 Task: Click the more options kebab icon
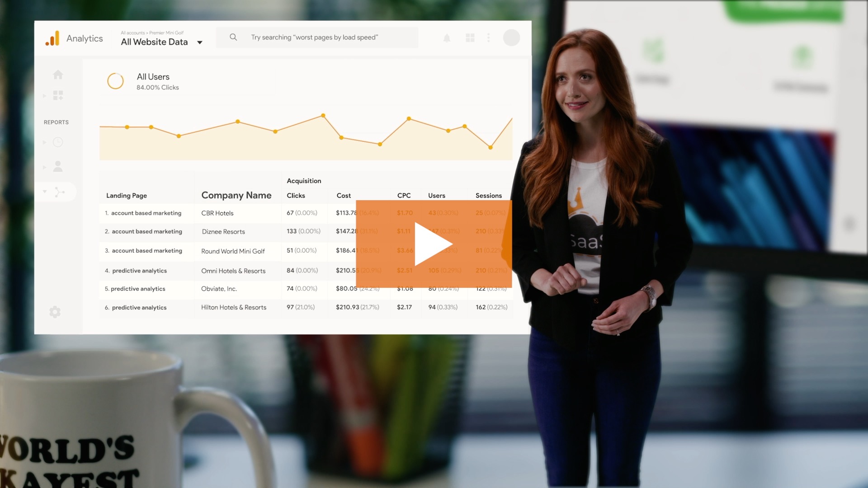point(489,38)
